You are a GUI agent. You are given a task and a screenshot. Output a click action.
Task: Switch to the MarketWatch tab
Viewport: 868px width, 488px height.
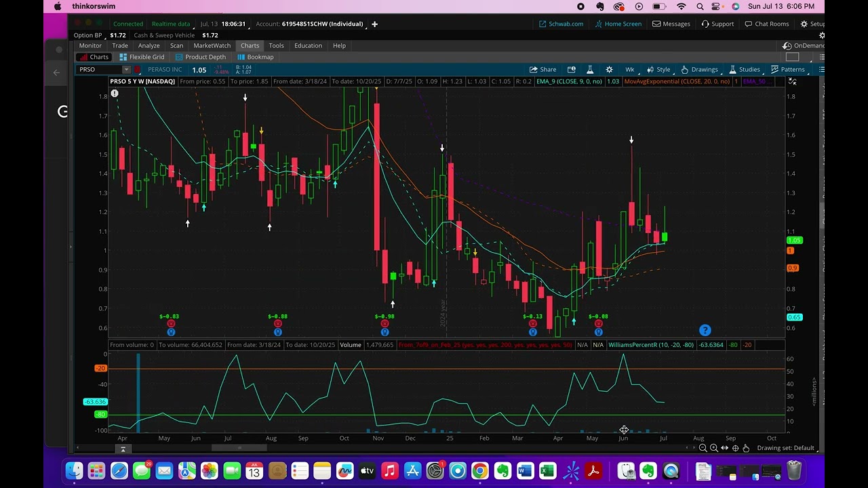pos(212,45)
